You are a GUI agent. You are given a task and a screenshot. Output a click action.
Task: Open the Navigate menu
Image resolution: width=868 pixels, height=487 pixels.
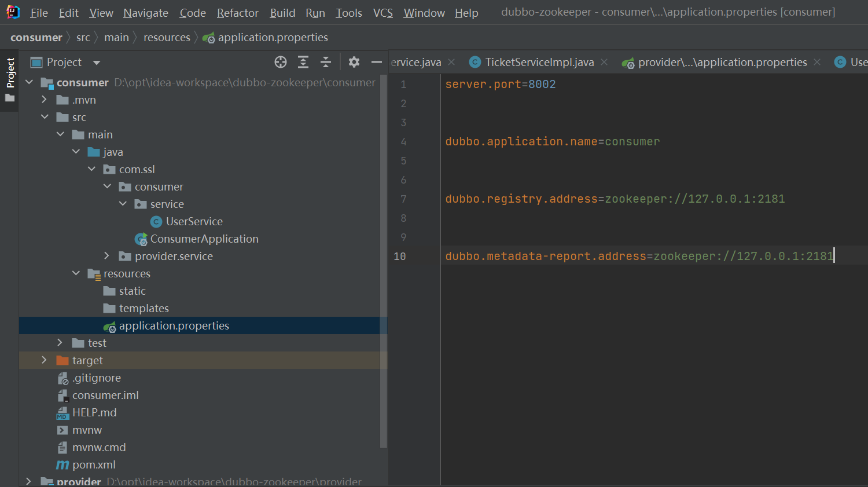[x=146, y=13]
